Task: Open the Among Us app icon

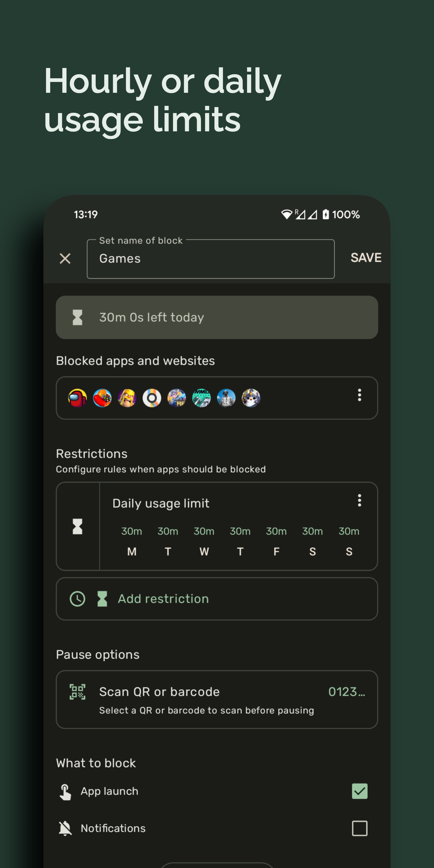Action: point(77,398)
